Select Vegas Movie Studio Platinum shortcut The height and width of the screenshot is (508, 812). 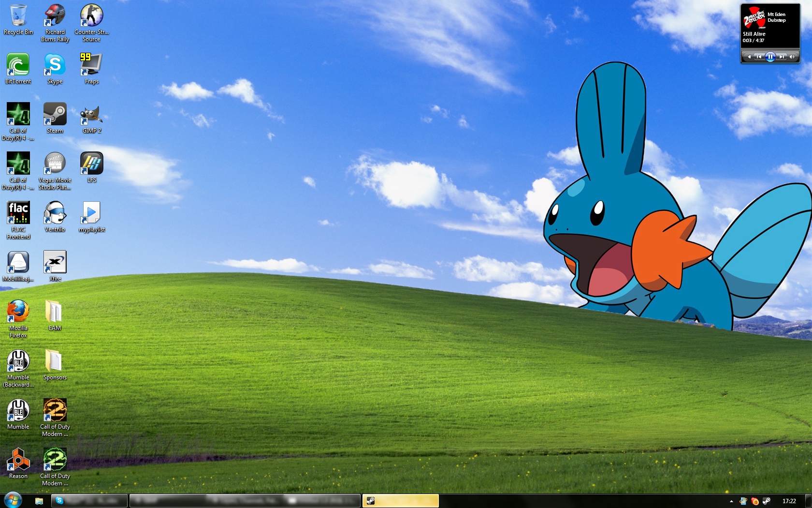click(55, 171)
